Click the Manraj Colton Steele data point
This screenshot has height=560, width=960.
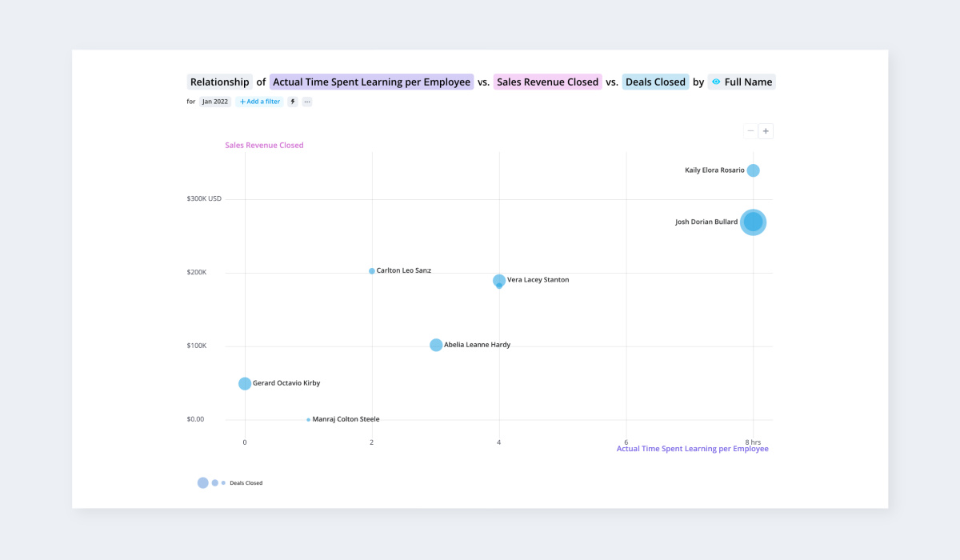click(x=308, y=419)
